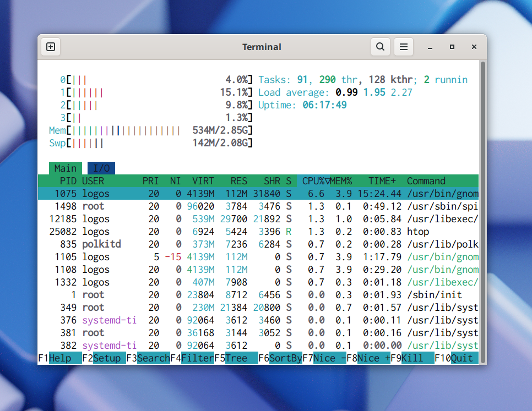
Task: Sort processes by the MEM% column
Action: click(341, 181)
